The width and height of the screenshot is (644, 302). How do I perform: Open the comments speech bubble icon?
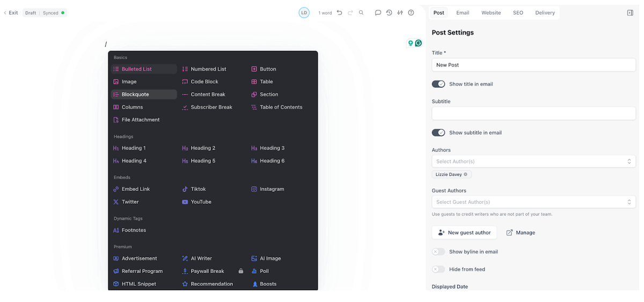point(378,13)
